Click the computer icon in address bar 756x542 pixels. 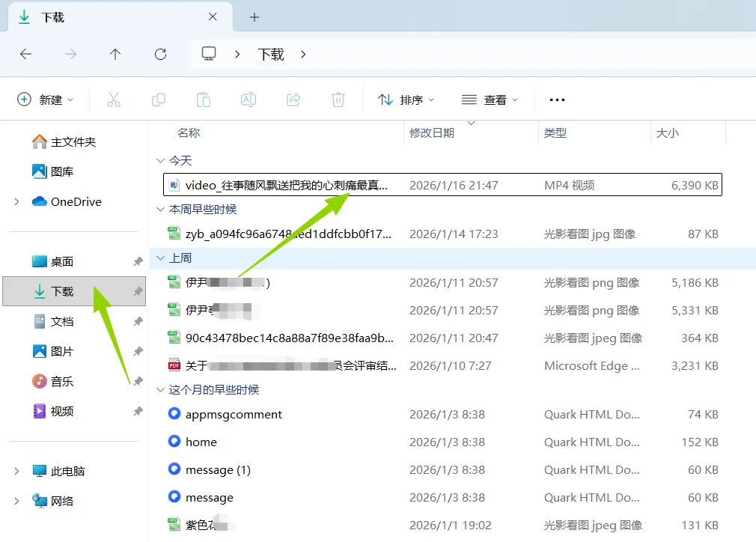click(x=209, y=53)
